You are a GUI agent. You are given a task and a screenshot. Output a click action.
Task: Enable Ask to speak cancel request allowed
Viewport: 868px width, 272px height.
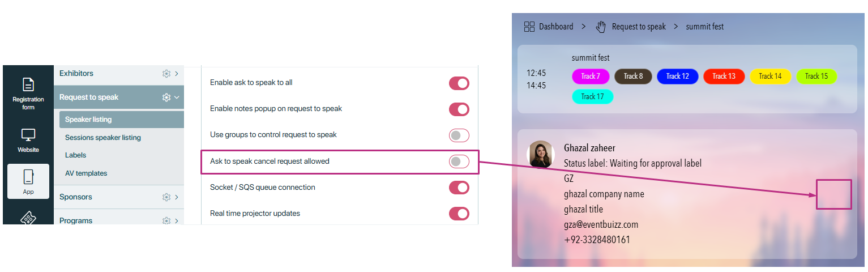coord(459,161)
